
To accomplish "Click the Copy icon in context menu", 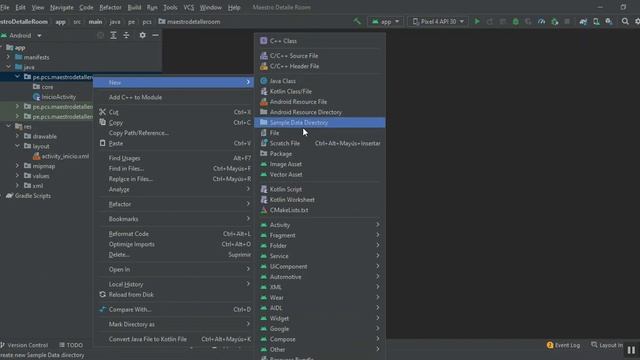I will tap(102, 122).
